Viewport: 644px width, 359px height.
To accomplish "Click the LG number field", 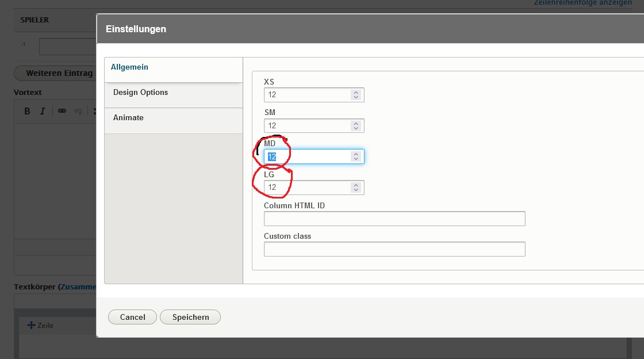I will pos(314,188).
